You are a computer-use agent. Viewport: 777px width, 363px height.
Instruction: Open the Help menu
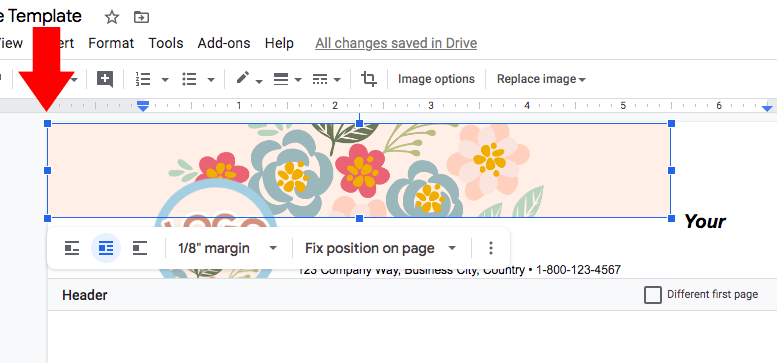pos(279,43)
